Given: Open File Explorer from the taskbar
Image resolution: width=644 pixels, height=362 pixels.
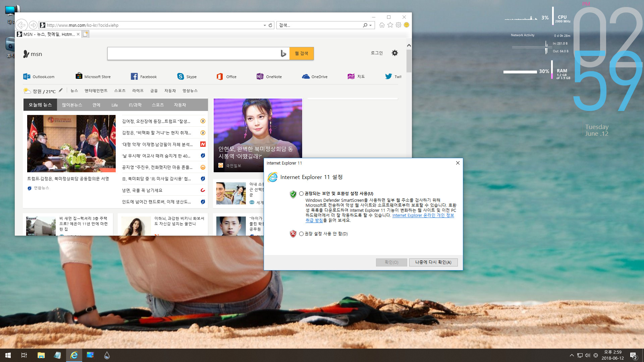Looking at the screenshot, I should [41, 355].
